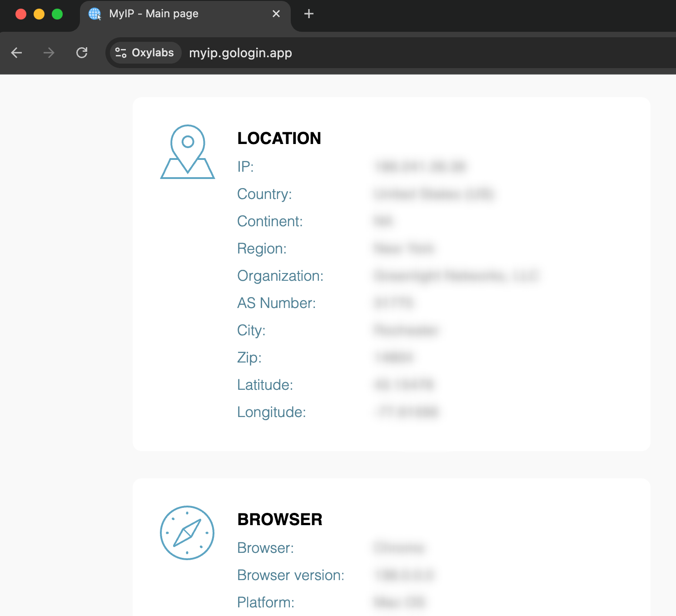Close the MyIP - Main page tab
Viewport: 676px width, 616px height.
coord(276,14)
